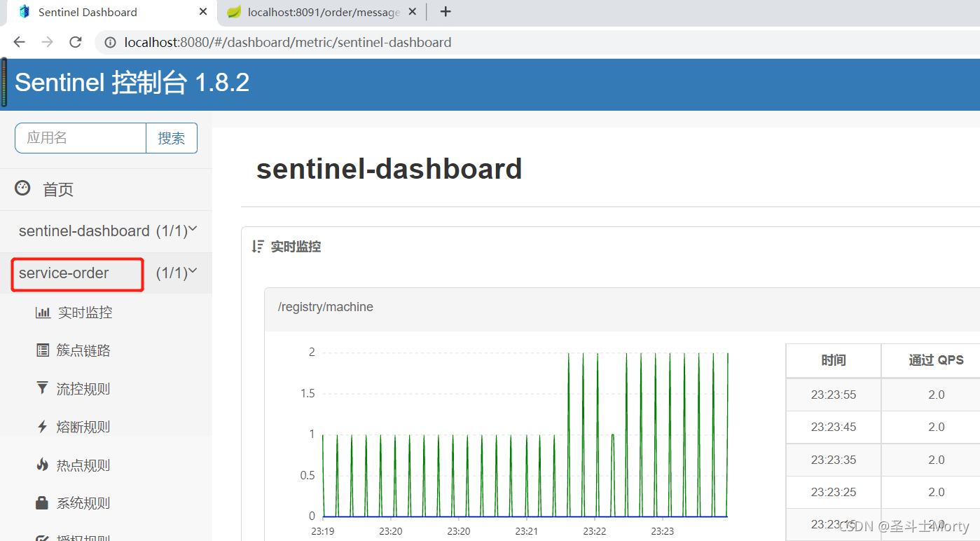This screenshot has width=980, height=541.
Task: Click the list icon beside 簇点链路
Action: pos(43,350)
